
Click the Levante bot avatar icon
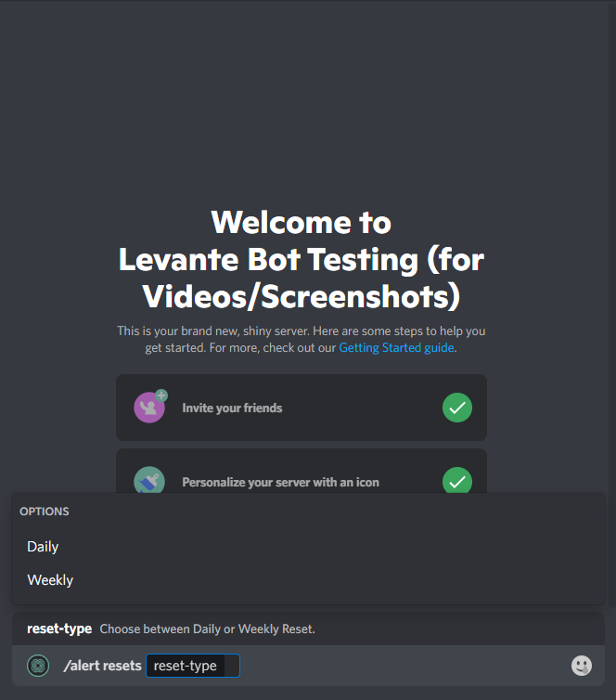pos(38,666)
